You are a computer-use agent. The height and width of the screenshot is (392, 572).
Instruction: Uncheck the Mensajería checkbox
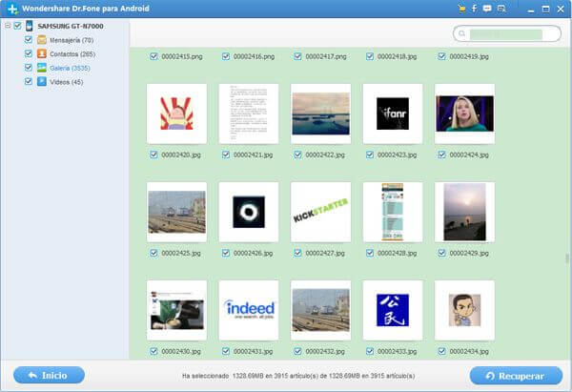pos(28,40)
